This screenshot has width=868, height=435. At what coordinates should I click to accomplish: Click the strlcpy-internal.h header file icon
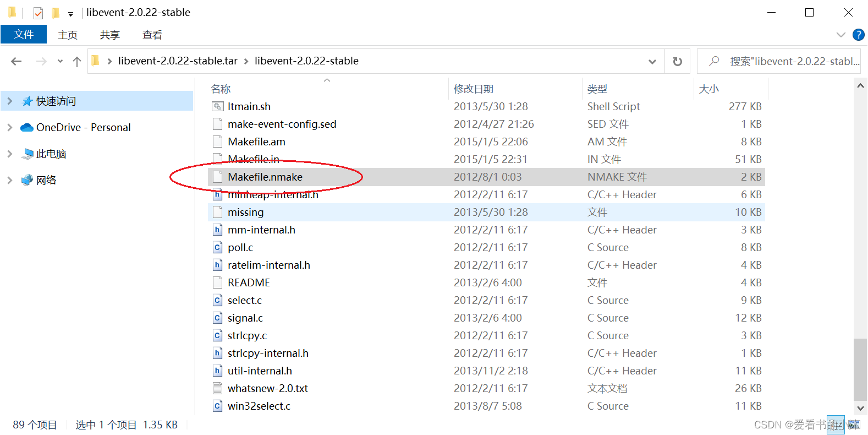218,353
